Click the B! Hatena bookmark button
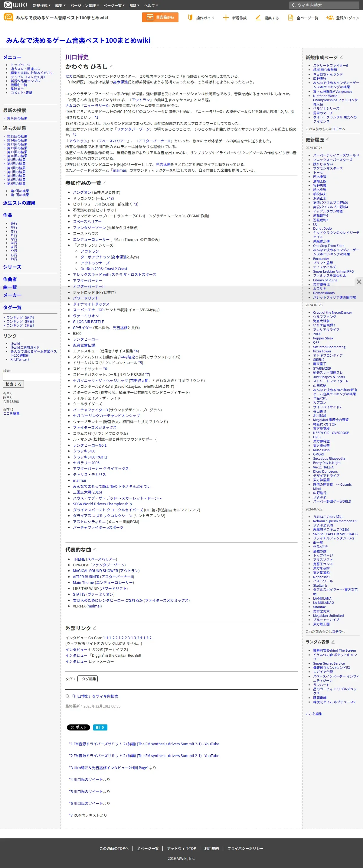The image size is (363, 868). click(100, 727)
